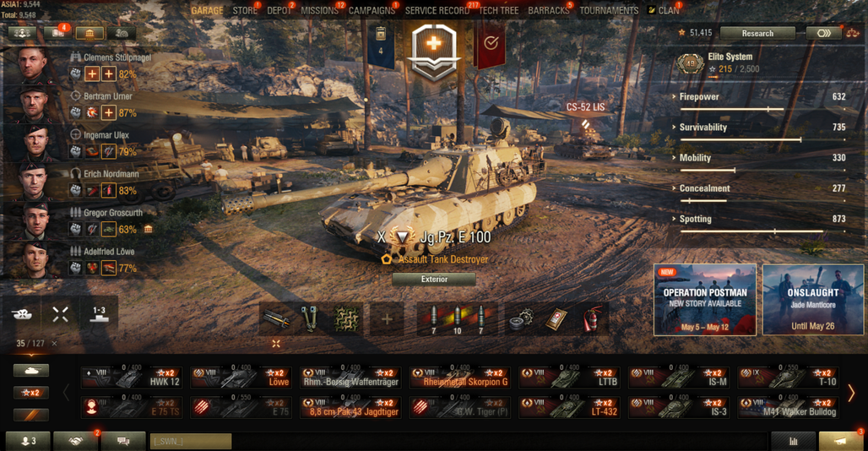This screenshot has width=868, height=451.
Task: Open the red personal missions flag
Action: (x=491, y=44)
